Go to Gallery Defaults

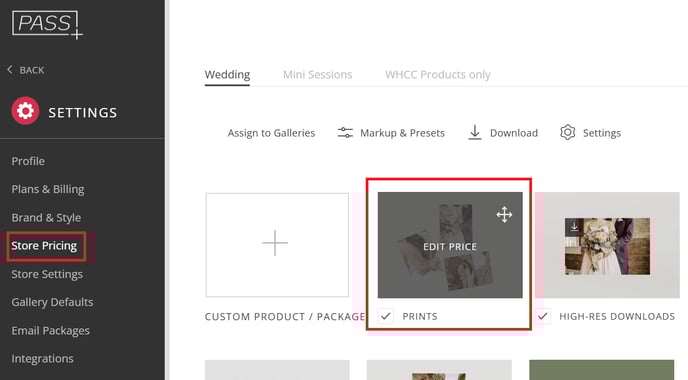(x=52, y=302)
